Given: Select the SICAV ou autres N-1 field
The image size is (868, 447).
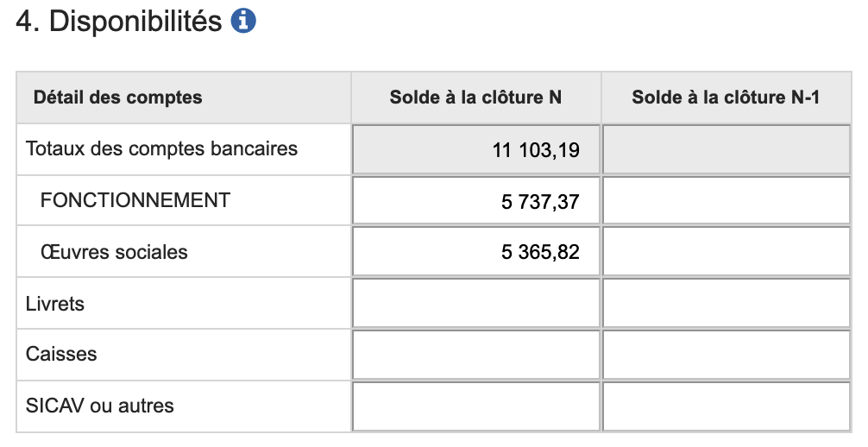Looking at the screenshot, I should click(x=726, y=406).
